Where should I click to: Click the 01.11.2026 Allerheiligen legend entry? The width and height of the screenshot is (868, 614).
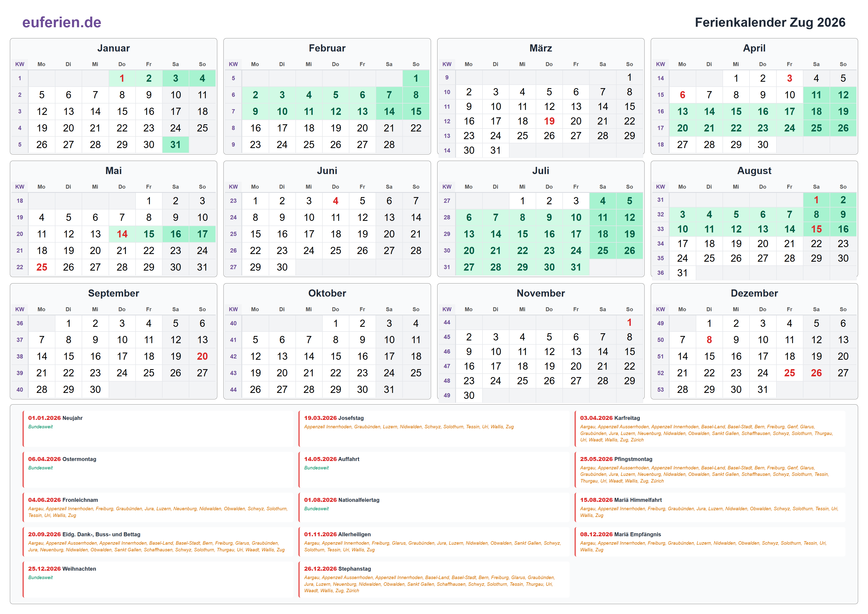[x=434, y=542]
